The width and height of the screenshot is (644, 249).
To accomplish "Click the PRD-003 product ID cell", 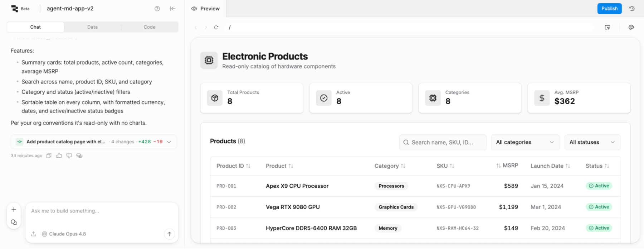I will (226, 228).
